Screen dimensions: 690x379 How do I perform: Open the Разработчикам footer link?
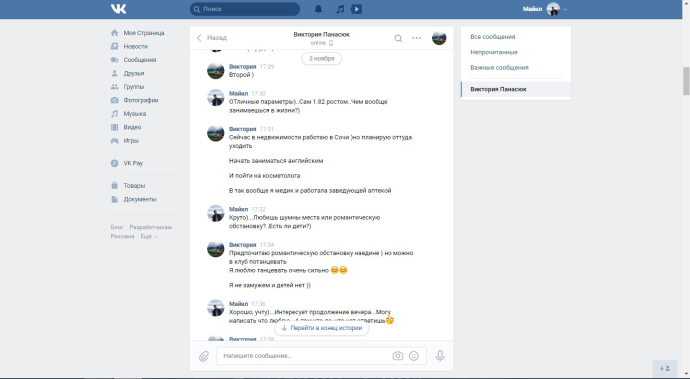click(x=150, y=228)
